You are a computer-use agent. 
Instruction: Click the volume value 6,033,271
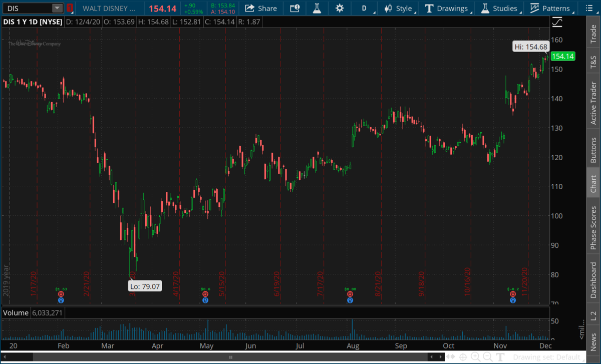47,313
